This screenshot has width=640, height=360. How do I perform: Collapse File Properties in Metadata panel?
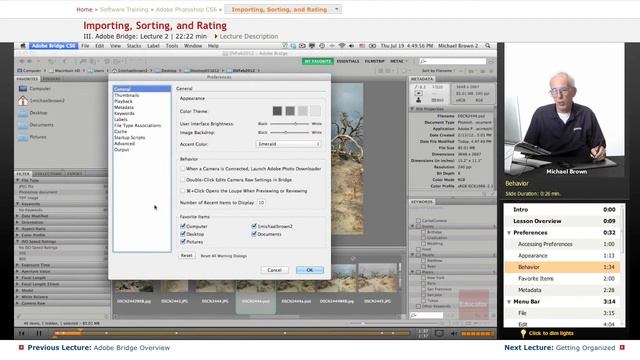tap(412, 109)
